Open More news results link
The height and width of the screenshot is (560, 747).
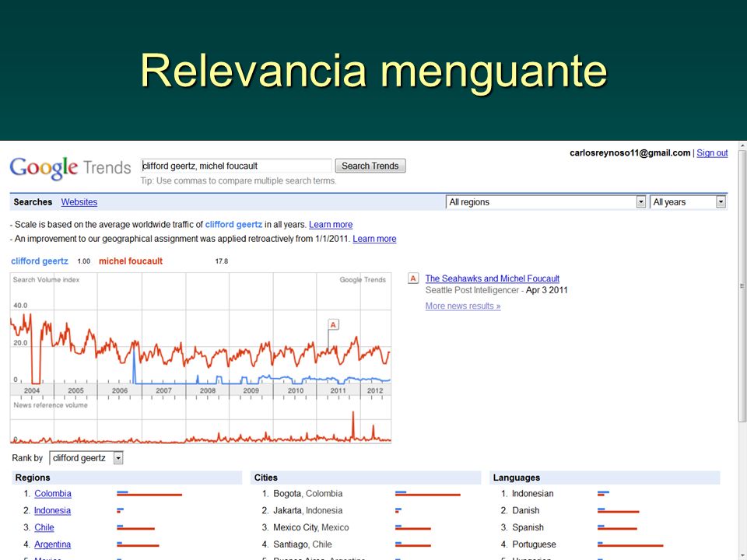pyautogui.click(x=463, y=306)
